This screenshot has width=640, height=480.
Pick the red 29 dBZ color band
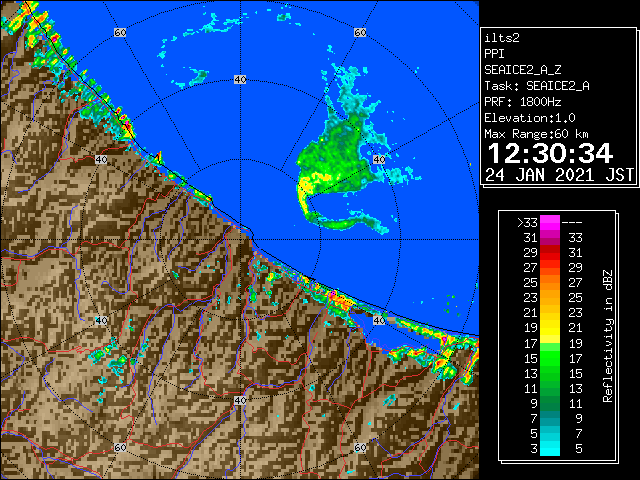point(550,253)
